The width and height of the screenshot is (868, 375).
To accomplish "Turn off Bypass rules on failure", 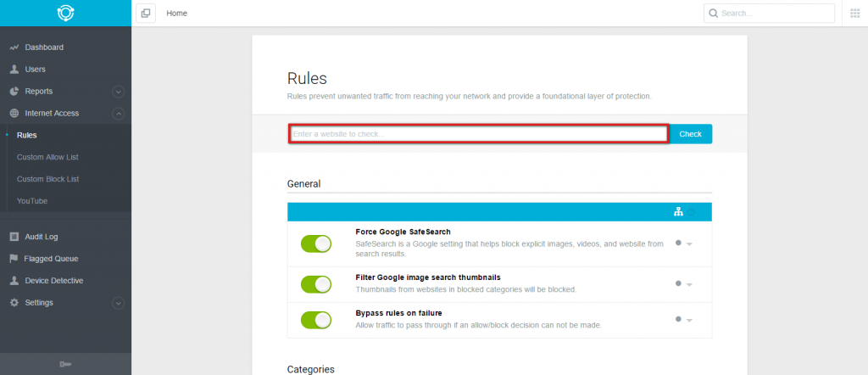I will click(x=316, y=320).
